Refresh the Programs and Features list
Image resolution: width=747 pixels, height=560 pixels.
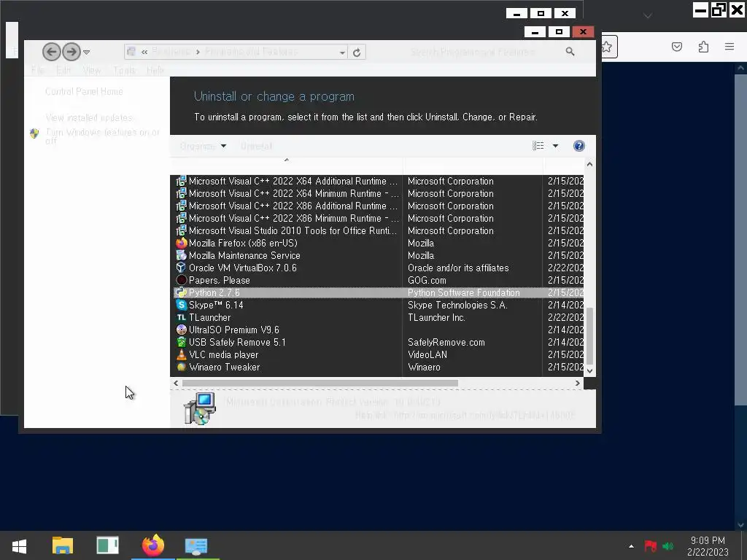click(x=357, y=52)
